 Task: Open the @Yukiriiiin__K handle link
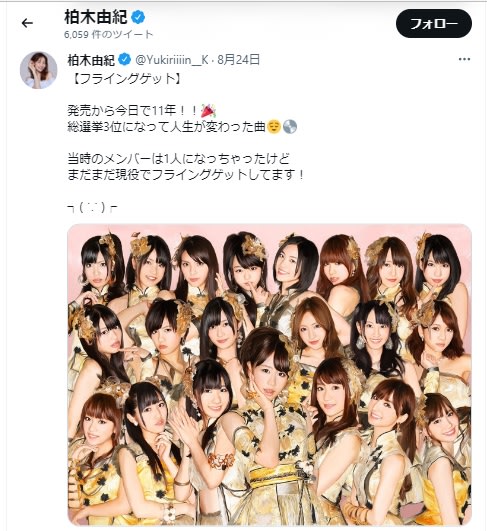click(x=172, y=60)
